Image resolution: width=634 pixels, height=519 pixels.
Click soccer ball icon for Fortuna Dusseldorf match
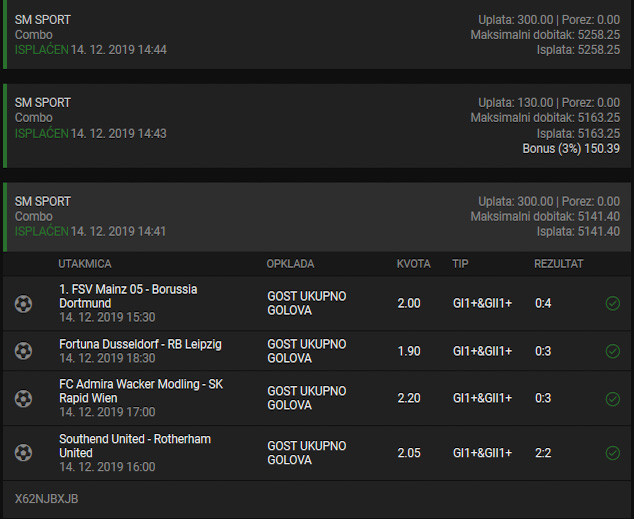coord(23,351)
